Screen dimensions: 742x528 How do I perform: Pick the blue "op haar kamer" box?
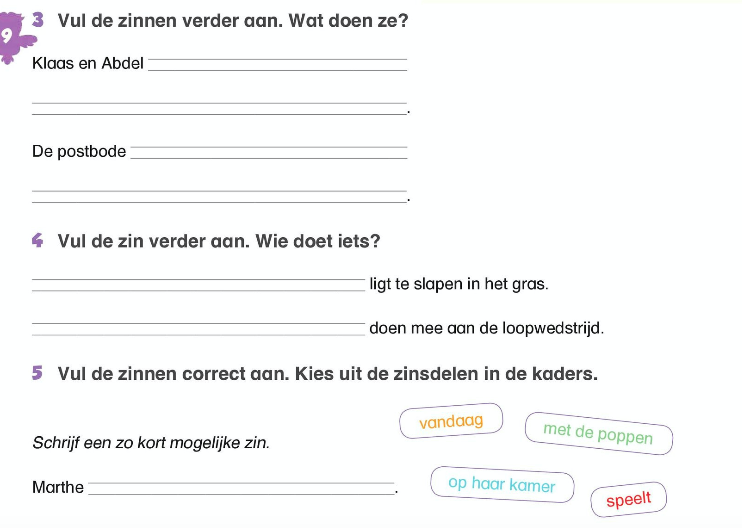[502, 485]
